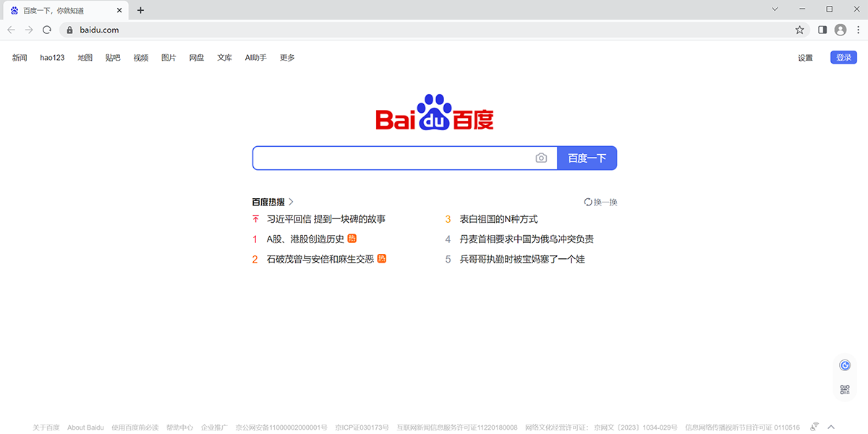Open the 帮助中心 footer link
Viewport: 868px width, 434px height.
coord(179,427)
